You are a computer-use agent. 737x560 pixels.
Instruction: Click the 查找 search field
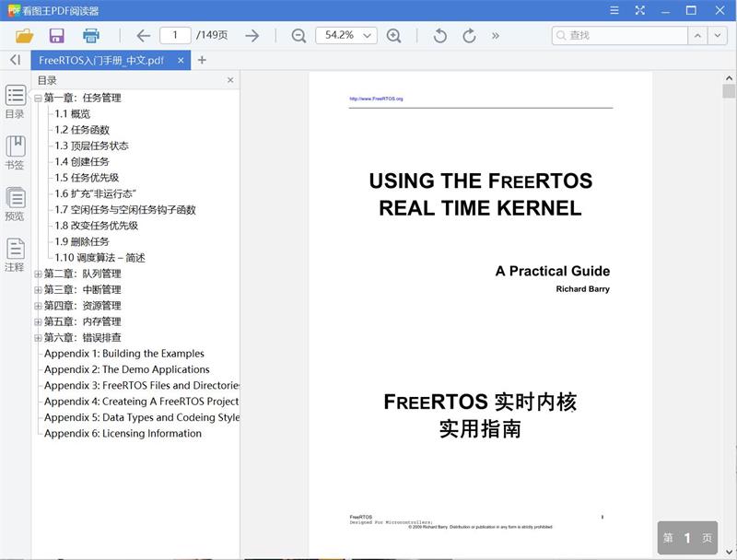pos(620,36)
